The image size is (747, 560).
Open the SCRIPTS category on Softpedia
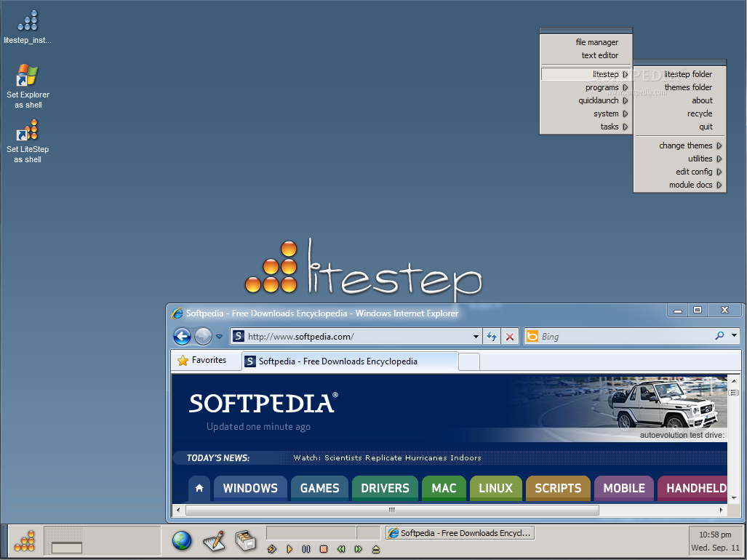coord(558,488)
